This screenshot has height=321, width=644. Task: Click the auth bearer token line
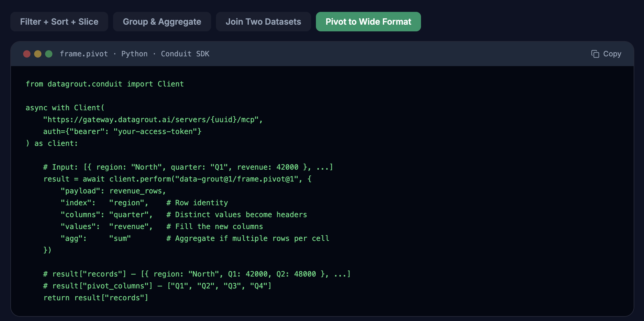click(122, 132)
